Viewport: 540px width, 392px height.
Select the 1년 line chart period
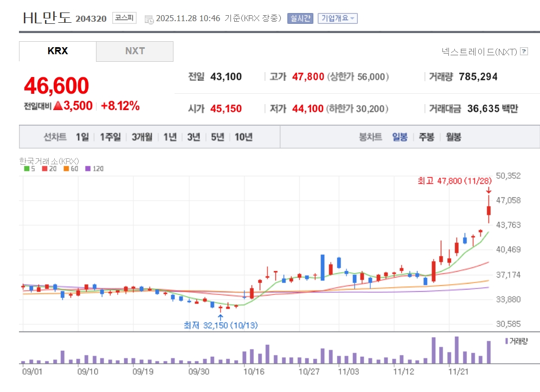170,137
